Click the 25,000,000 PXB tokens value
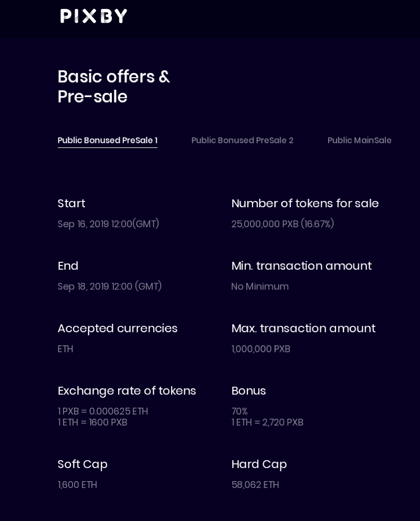Screen dimensions: 420x521 click(282, 224)
